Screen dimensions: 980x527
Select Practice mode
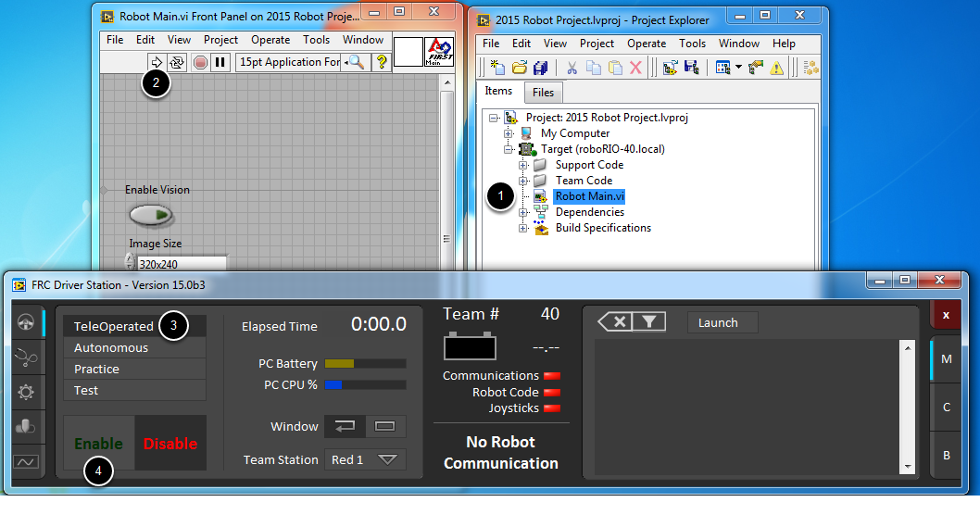(x=135, y=369)
